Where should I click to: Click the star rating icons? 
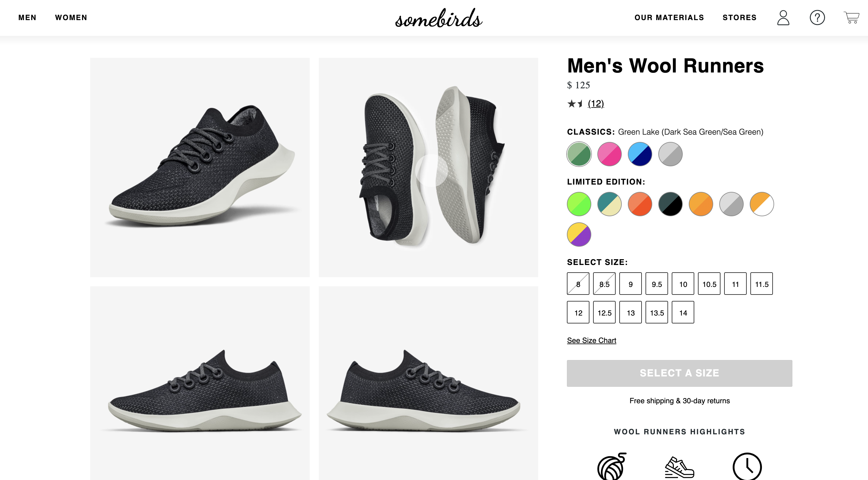pos(575,104)
